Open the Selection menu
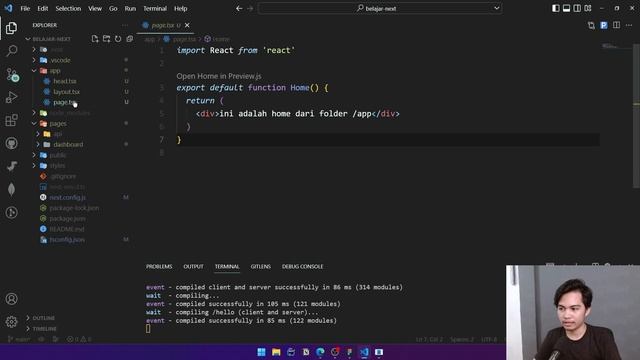This screenshot has width=640, height=360. 68,8
